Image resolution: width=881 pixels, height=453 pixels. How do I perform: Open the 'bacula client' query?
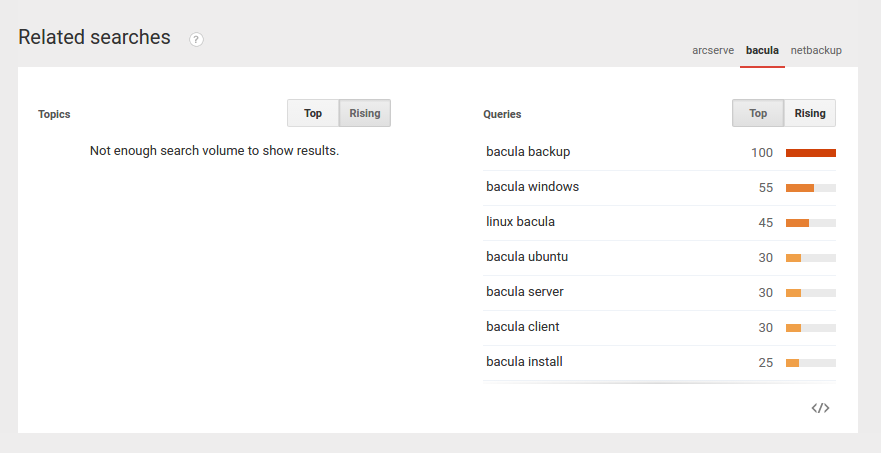(523, 327)
